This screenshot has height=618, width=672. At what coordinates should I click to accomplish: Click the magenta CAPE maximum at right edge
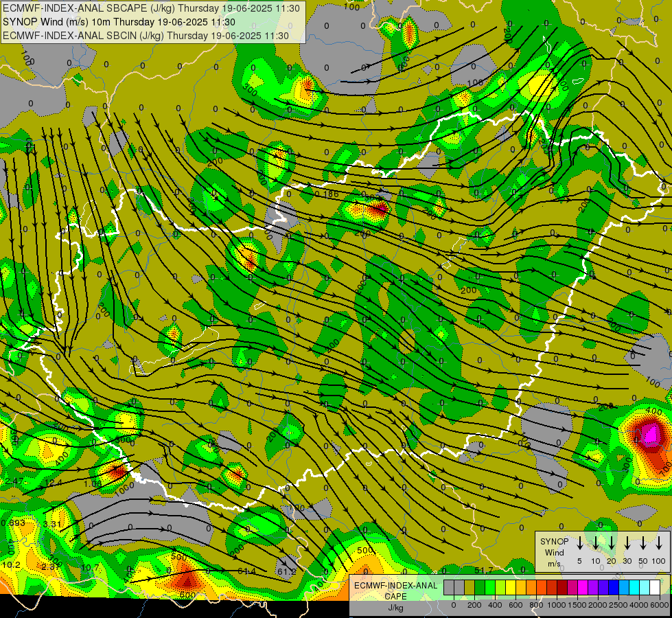tap(651, 434)
